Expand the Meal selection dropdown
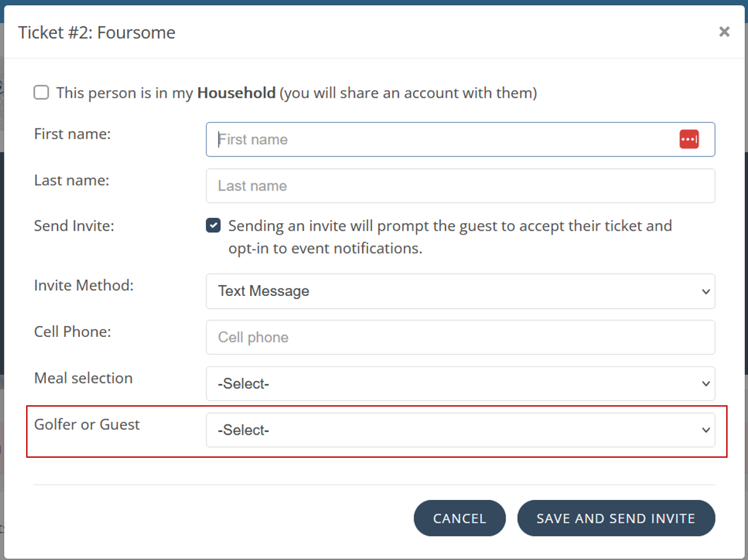The image size is (748, 560). point(460,384)
